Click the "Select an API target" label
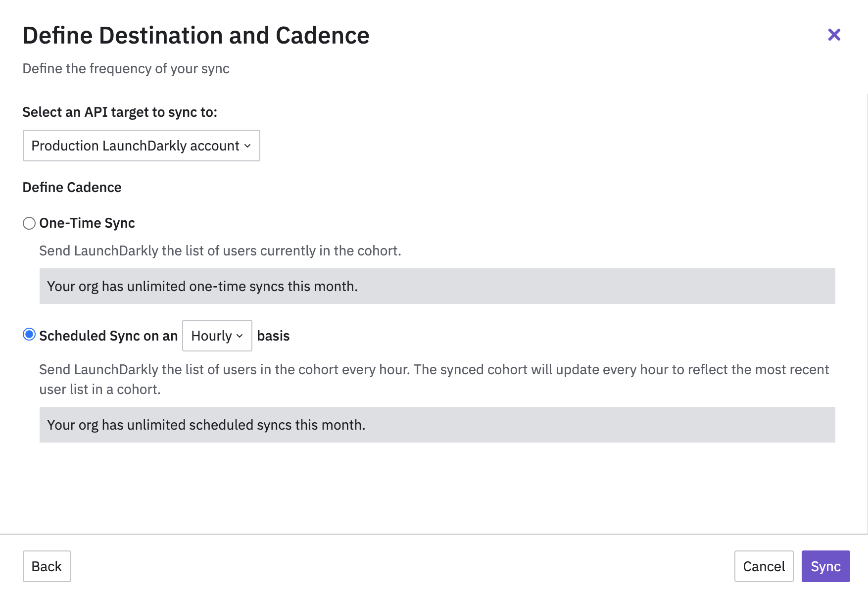This screenshot has width=868, height=596. coord(120,112)
